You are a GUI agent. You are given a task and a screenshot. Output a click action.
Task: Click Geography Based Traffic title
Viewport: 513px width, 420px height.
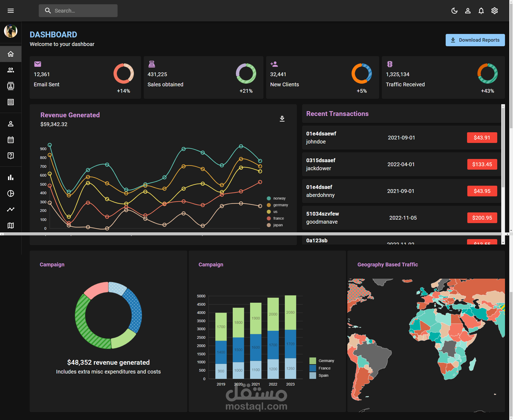pos(387,265)
